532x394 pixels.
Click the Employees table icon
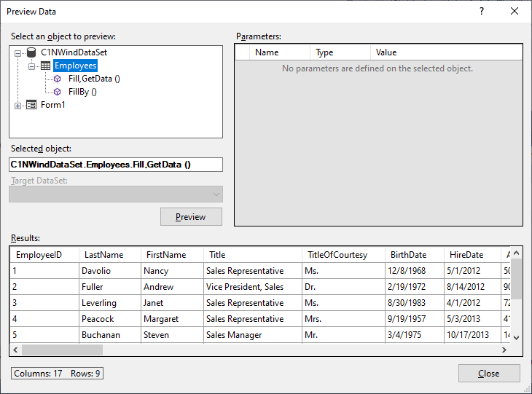(x=45, y=66)
